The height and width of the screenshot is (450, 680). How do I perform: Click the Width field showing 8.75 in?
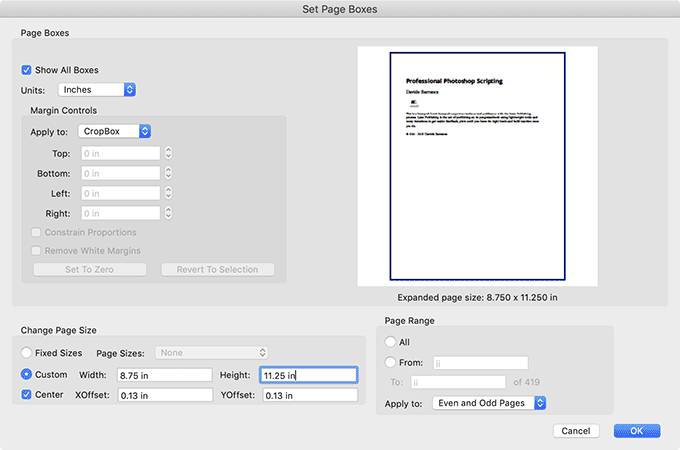point(165,375)
